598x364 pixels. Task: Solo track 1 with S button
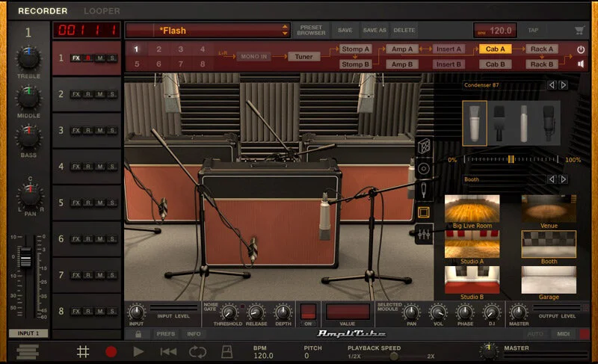[111, 58]
